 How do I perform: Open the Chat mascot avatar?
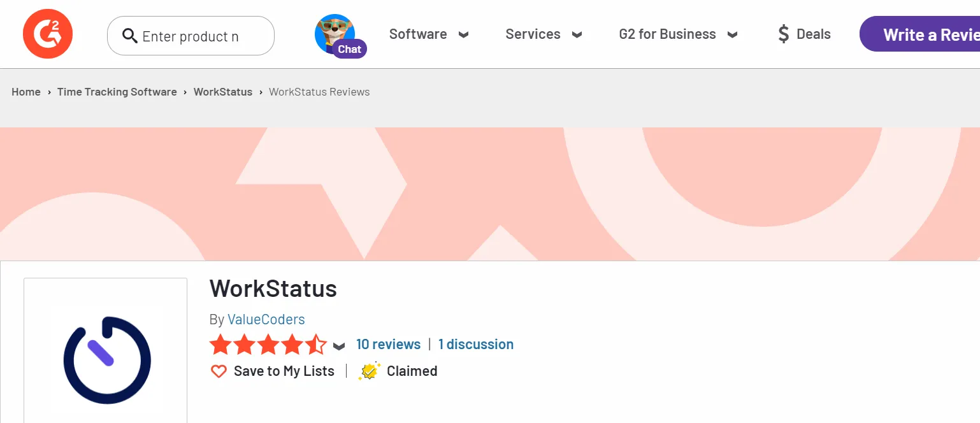336,34
